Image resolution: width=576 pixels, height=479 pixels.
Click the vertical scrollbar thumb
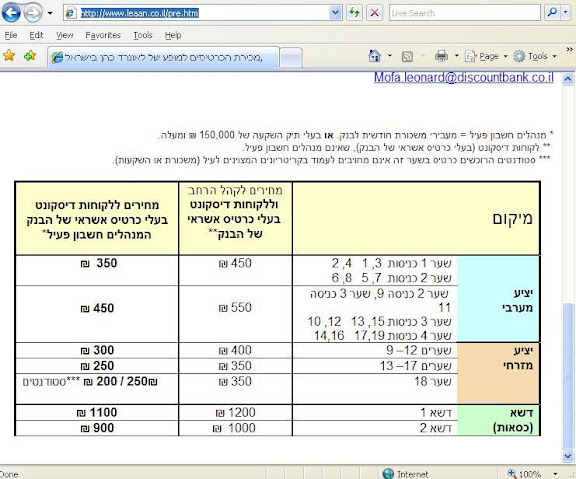[568, 376]
